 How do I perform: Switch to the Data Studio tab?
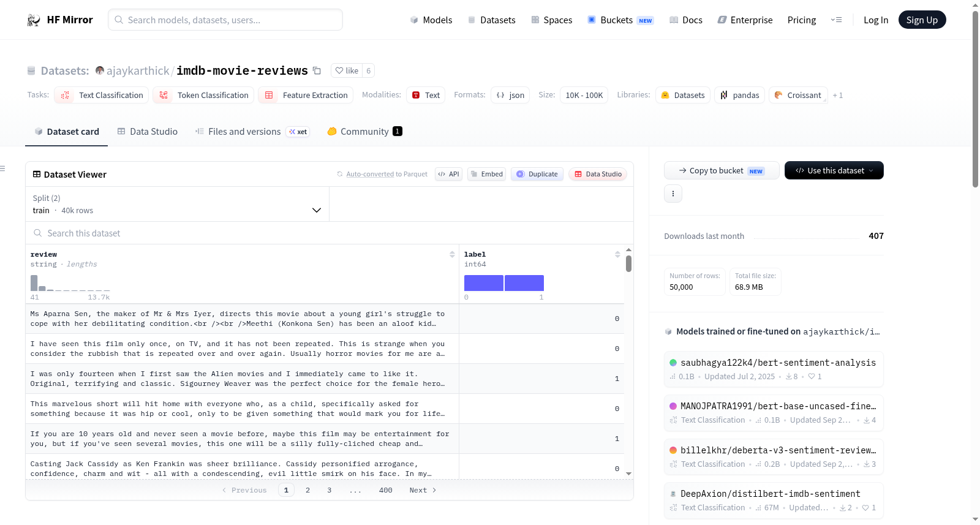coord(148,131)
